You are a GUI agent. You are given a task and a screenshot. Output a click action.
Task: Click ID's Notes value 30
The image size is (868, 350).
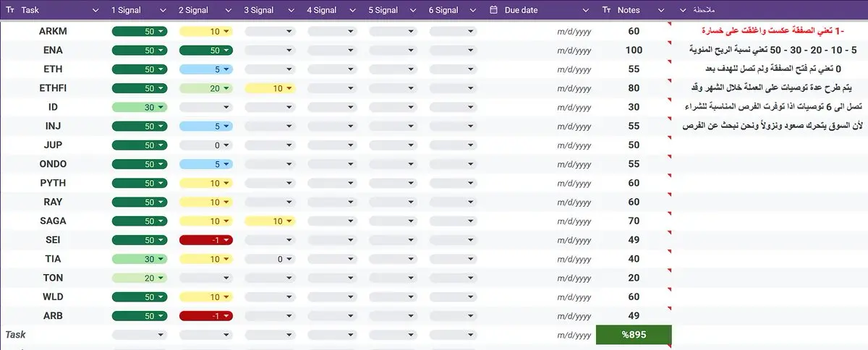(634, 107)
